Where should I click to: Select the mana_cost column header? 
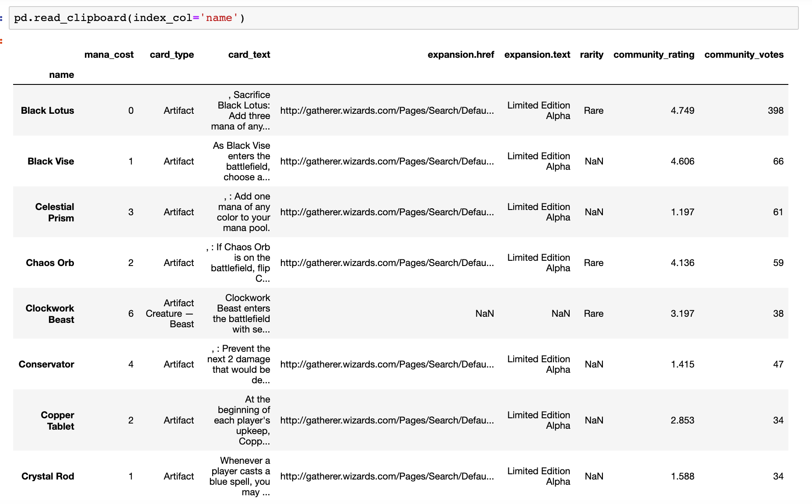(x=109, y=55)
